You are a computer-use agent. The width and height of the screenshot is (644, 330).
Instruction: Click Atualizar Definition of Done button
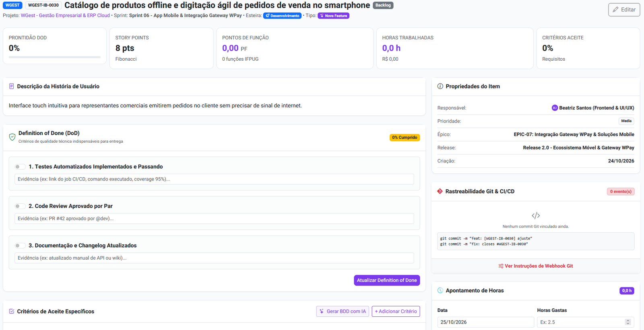click(387, 280)
